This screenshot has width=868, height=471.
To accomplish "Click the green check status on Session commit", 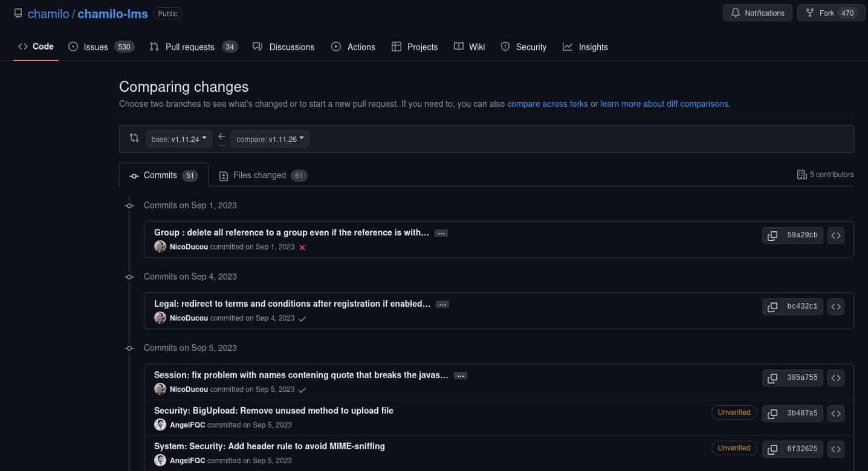I will coord(302,389).
